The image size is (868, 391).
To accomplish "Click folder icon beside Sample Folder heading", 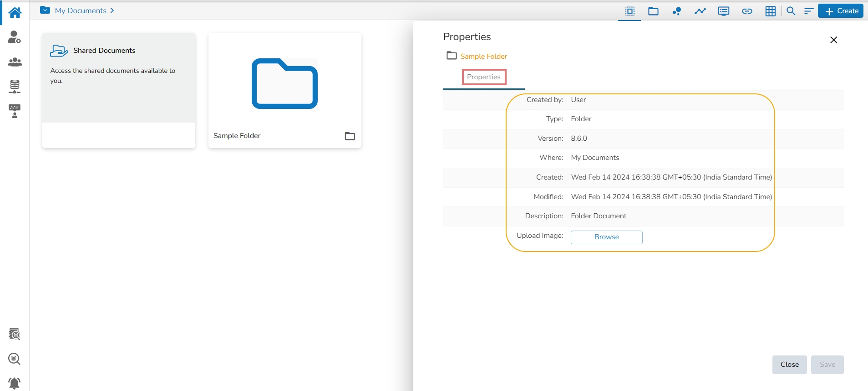I will click(x=452, y=56).
